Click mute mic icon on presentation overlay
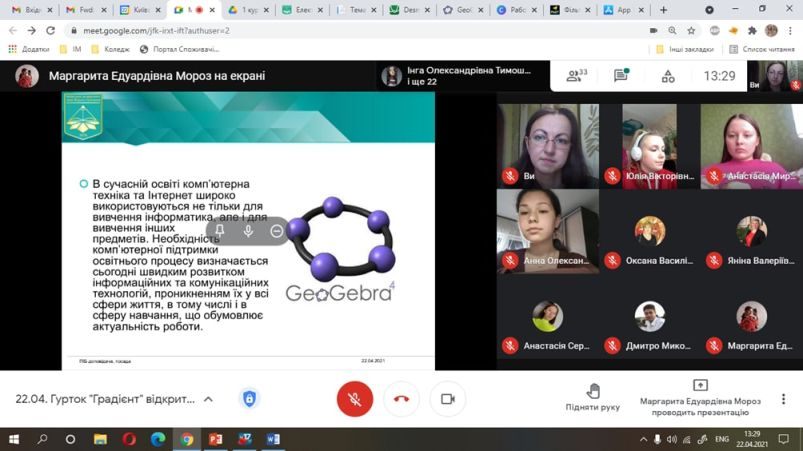The height and width of the screenshot is (451, 803). [x=248, y=231]
